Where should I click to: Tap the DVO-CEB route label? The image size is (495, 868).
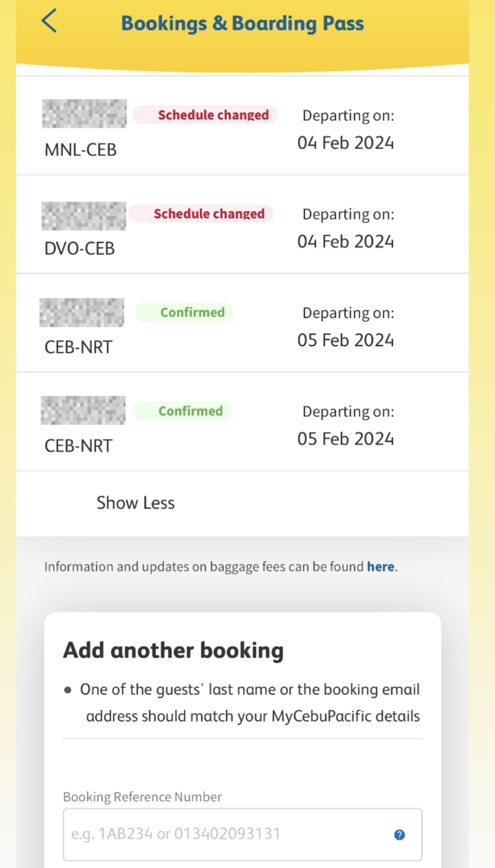[80, 248]
